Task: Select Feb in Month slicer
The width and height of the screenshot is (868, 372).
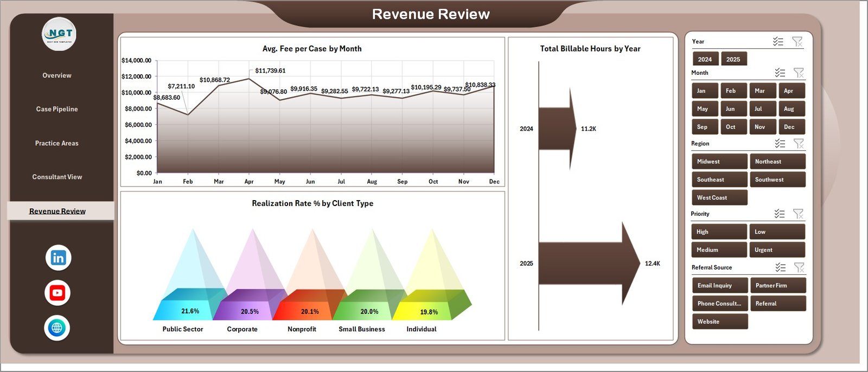Action: click(x=734, y=91)
